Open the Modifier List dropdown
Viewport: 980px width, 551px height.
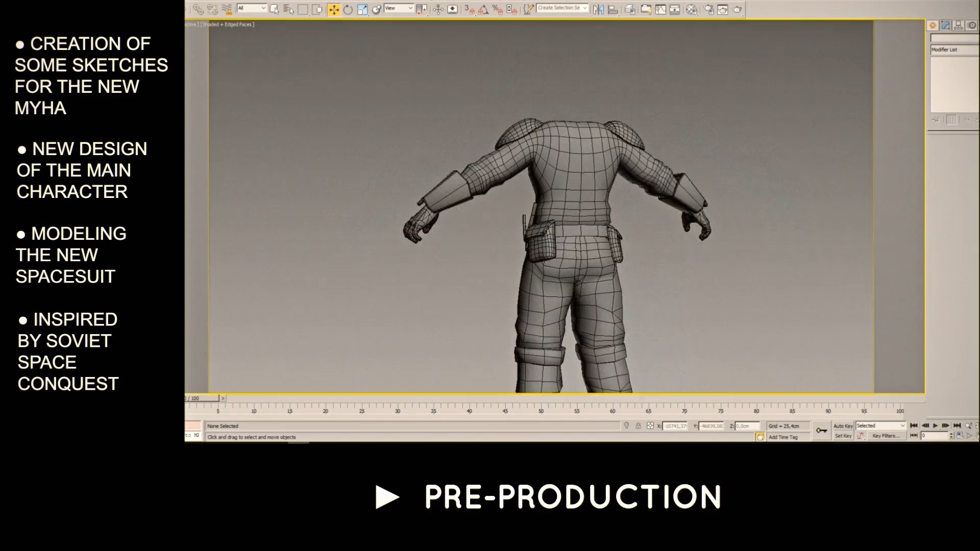pos(952,49)
